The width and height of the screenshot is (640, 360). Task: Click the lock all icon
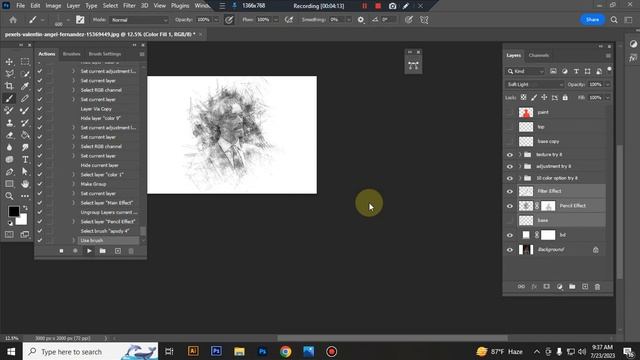coord(565,98)
